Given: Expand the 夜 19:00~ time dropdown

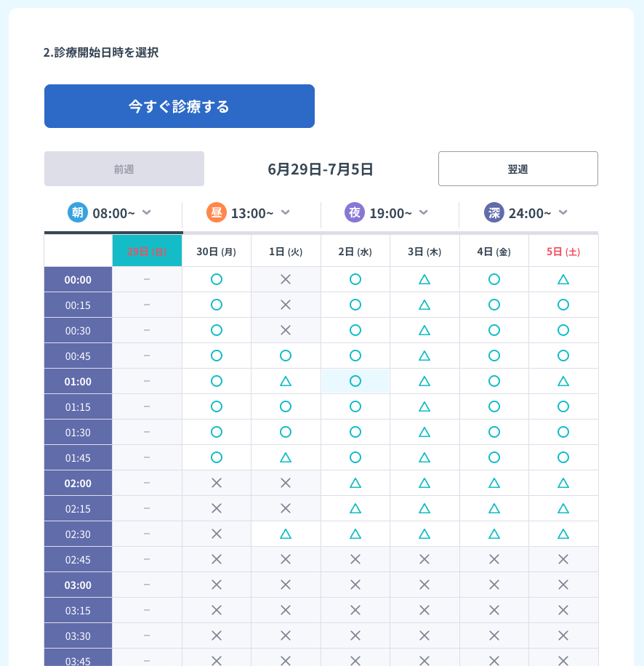Looking at the screenshot, I should pos(389,213).
